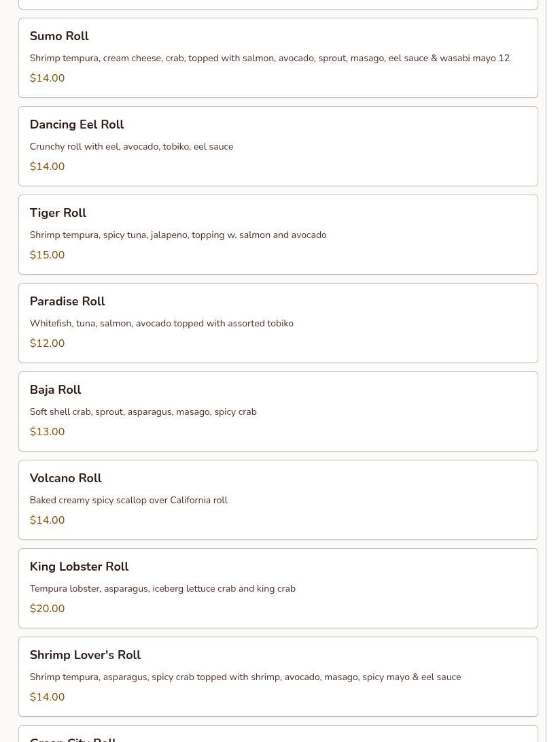The height and width of the screenshot is (742, 560).
Task: Click the "Crunchy roll with eel" description
Action: click(x=131, y=147)
